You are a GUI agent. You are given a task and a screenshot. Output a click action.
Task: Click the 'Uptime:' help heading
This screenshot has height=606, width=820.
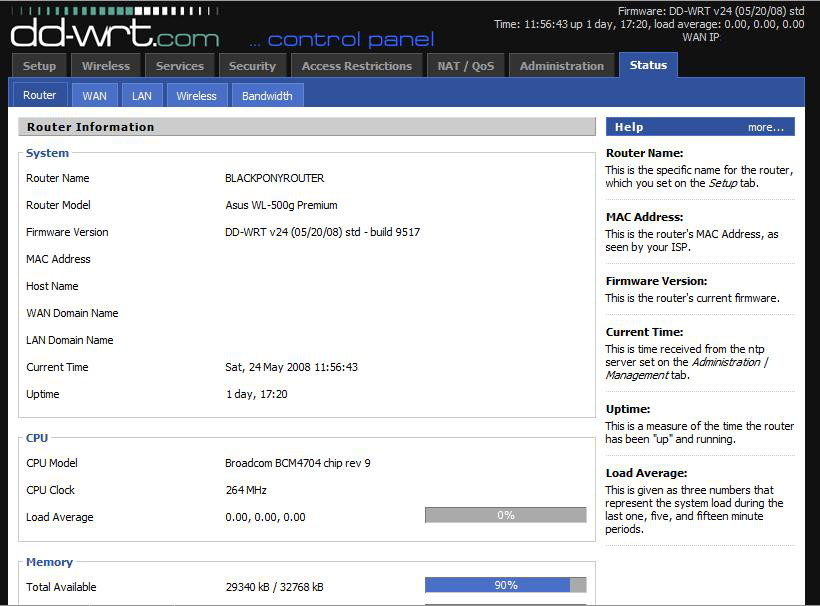(628, 409)
